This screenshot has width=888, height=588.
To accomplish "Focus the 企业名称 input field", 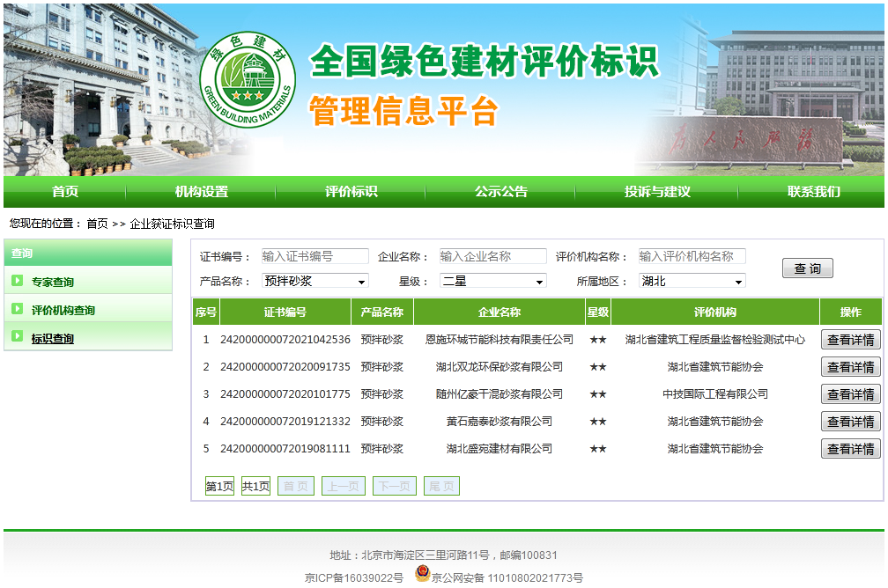I will click(x=492, y=256).
